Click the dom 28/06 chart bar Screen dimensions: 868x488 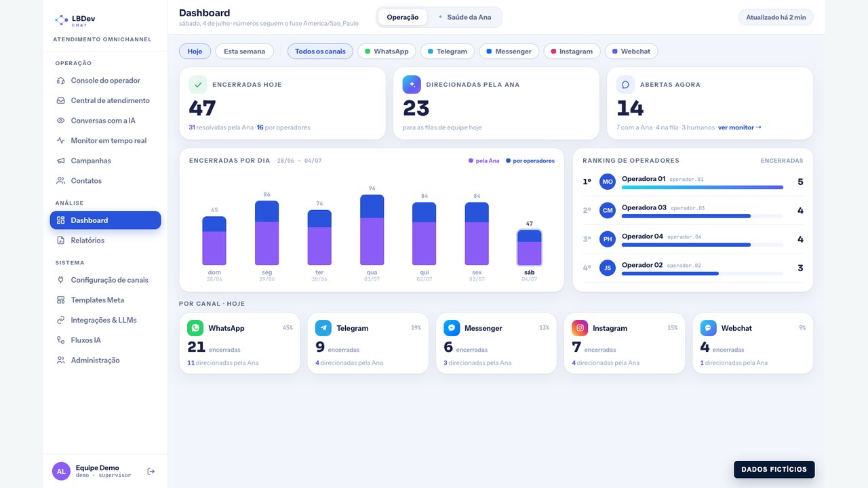pos(214,241)
